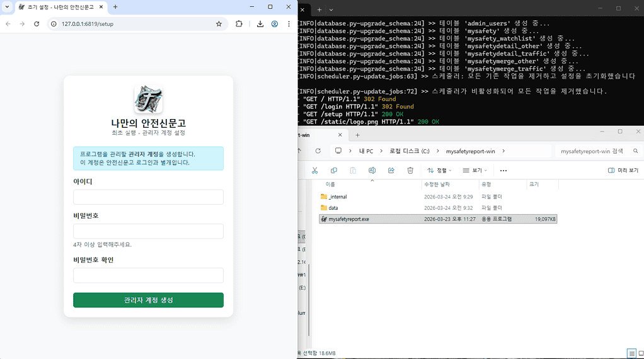Open the 정렬 sort dropdown

click(439, 171)
